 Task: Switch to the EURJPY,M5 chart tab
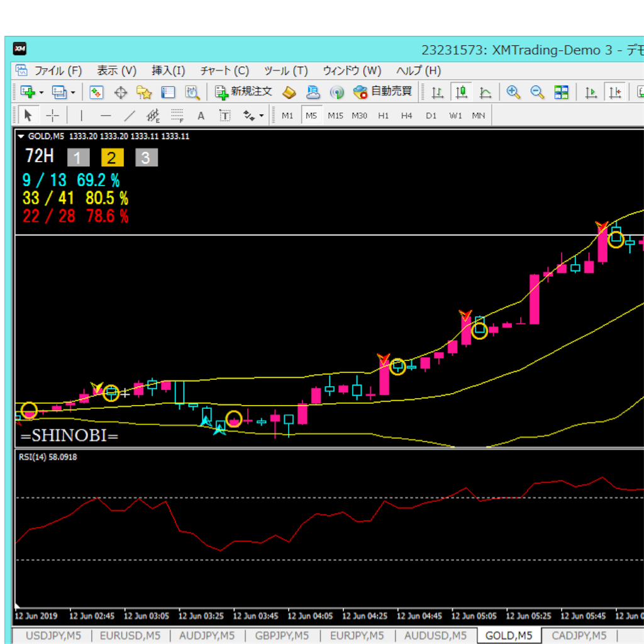(357, 635)
